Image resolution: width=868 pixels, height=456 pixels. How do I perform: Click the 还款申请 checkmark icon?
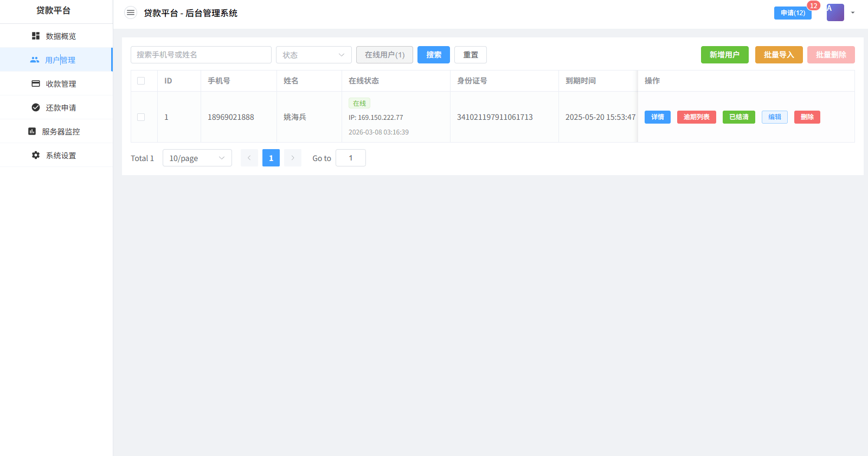(36, 107)
